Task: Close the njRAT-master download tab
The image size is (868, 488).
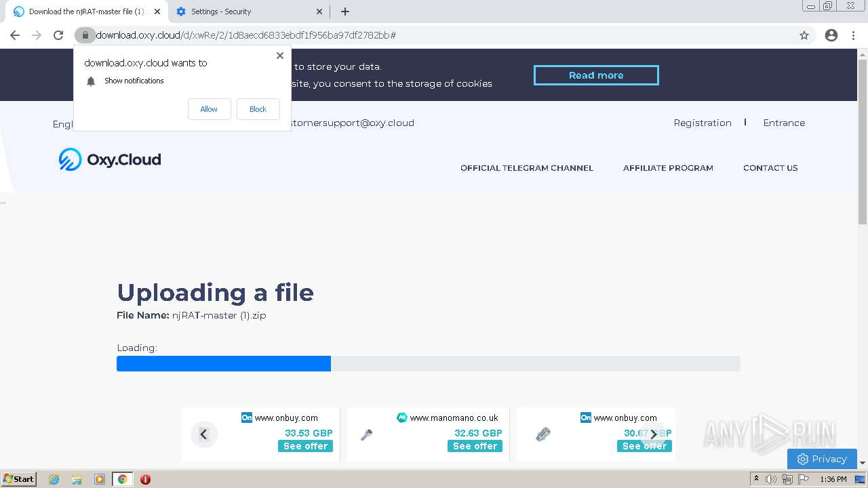Action: point(157,12)
